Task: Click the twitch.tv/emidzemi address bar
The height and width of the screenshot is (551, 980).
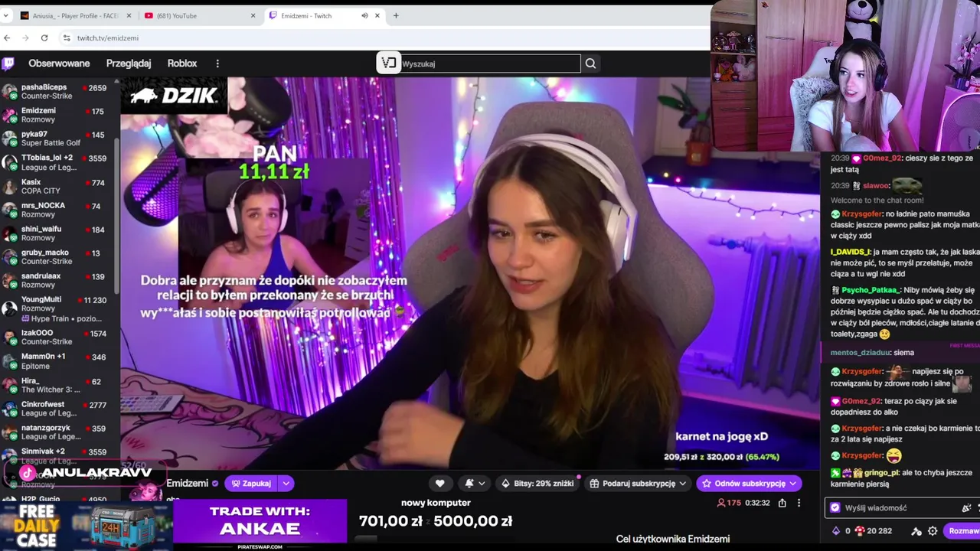Action: (x=383, y=37)
